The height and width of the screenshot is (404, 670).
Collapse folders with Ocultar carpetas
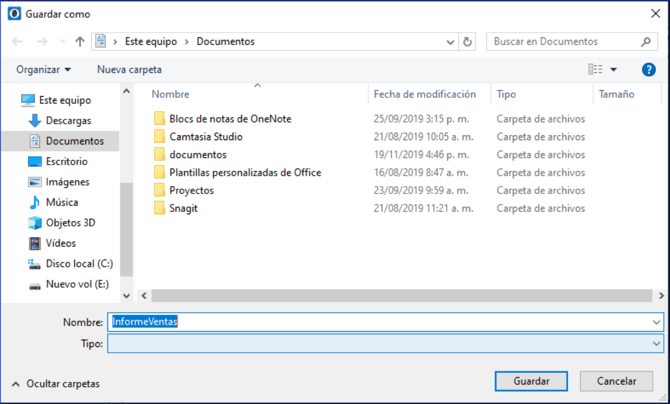point(55,384)
